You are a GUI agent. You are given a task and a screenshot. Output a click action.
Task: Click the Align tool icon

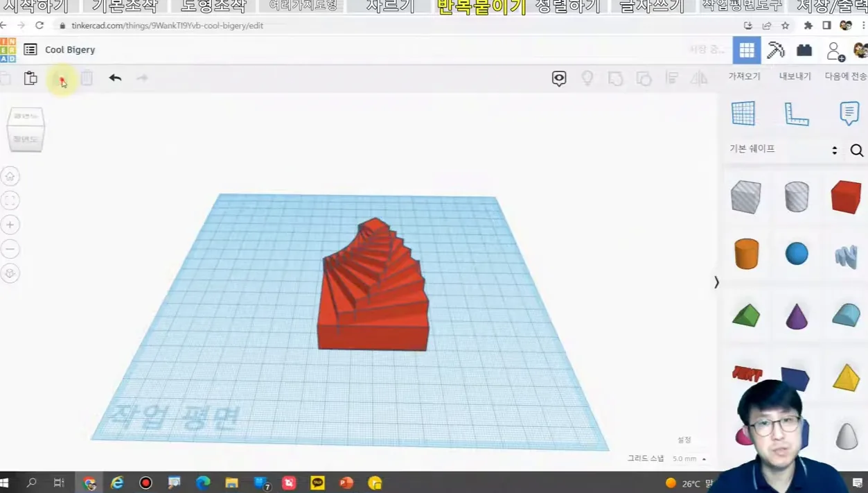(x=671, y=78)
